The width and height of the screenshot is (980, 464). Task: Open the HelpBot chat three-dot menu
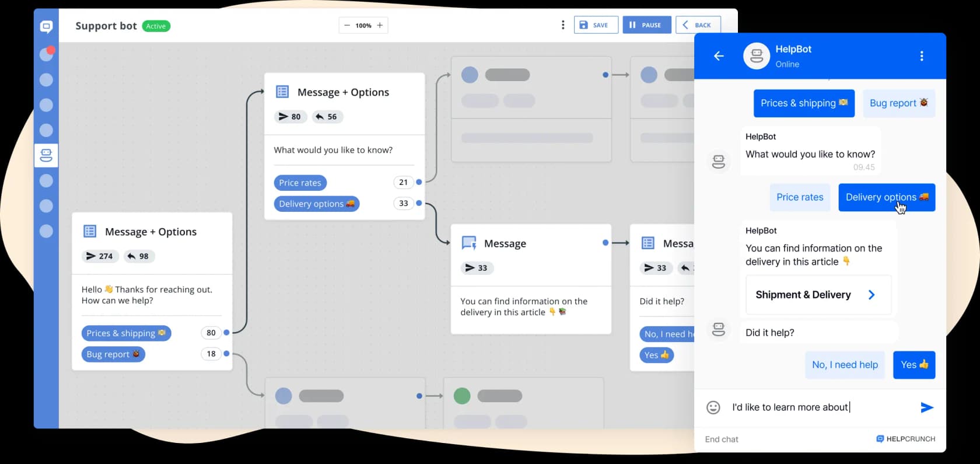pos(922,56)
